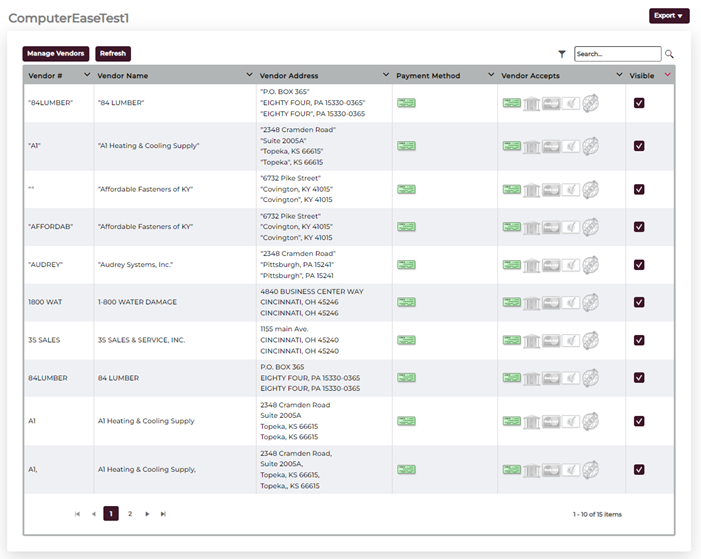Click the ComputerEaseTest1 page title
Image resolution: width=701 pixels, height=559 pixels.
tap(69, 18)
